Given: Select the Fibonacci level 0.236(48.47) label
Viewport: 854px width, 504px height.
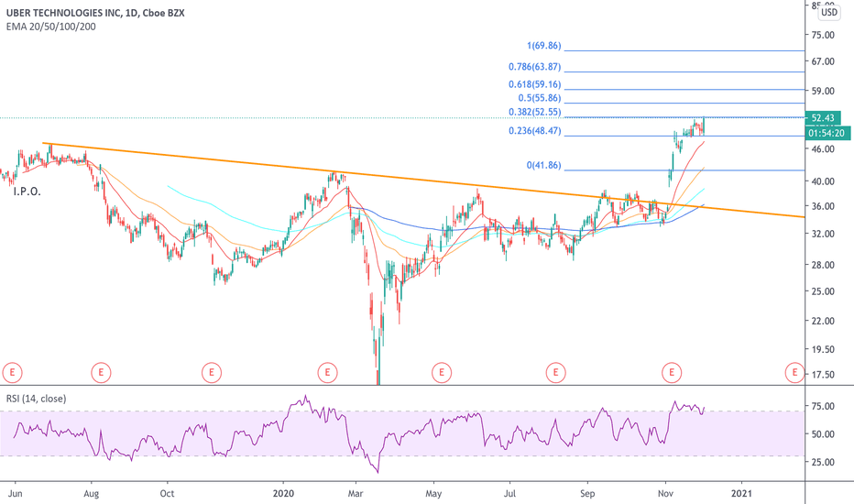Looking at the screenshot, I should pyautogui.click(x=535, y=131).
